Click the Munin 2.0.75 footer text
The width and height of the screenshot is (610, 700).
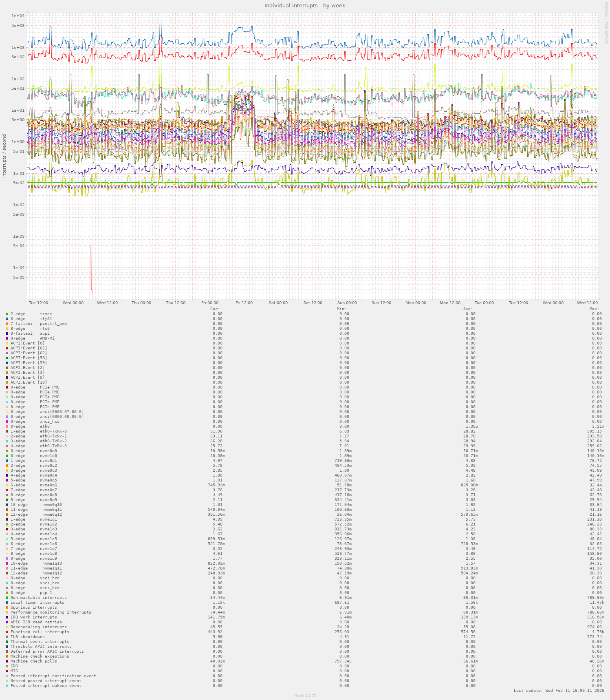(305, 696)
